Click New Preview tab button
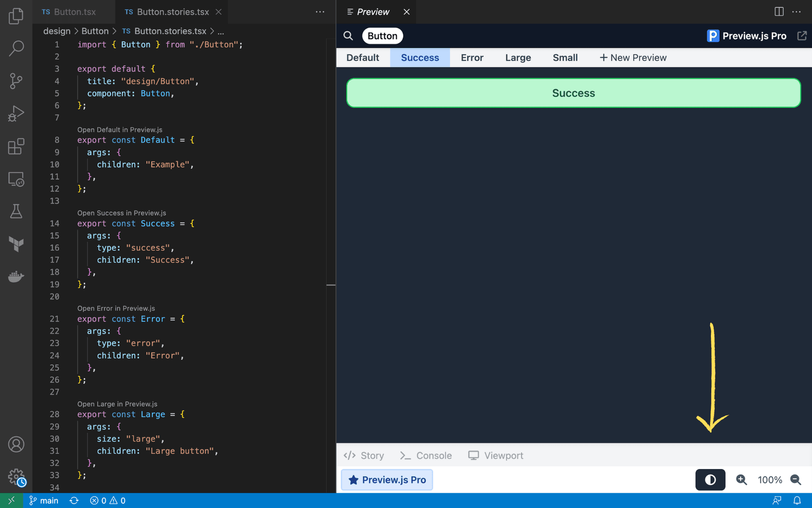 click(633, 57)
